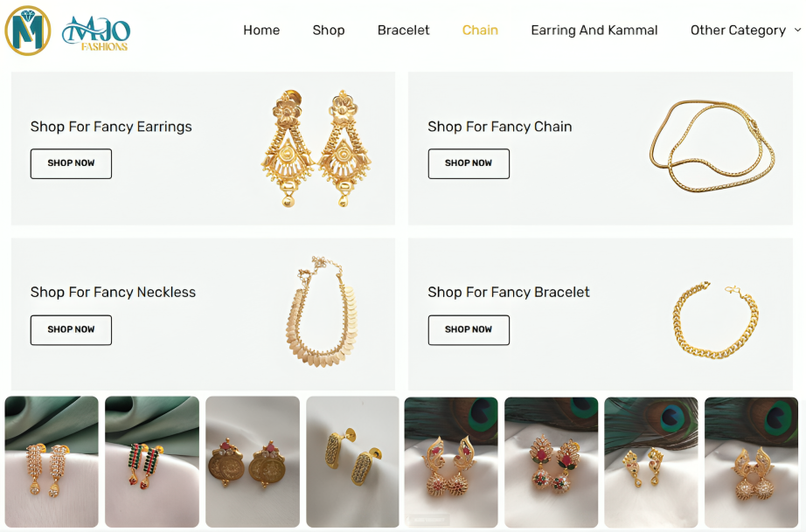This screenshot has height=532, width=806.
Task: Click Shop Now for Fancy Earrings
Action: click(71, 163)
